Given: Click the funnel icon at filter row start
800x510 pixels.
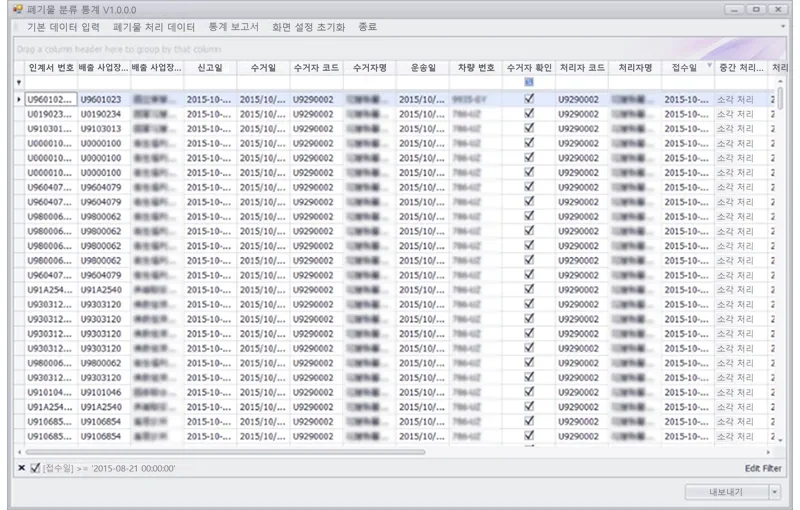Looking at the screenshot, I should (19, 82).
